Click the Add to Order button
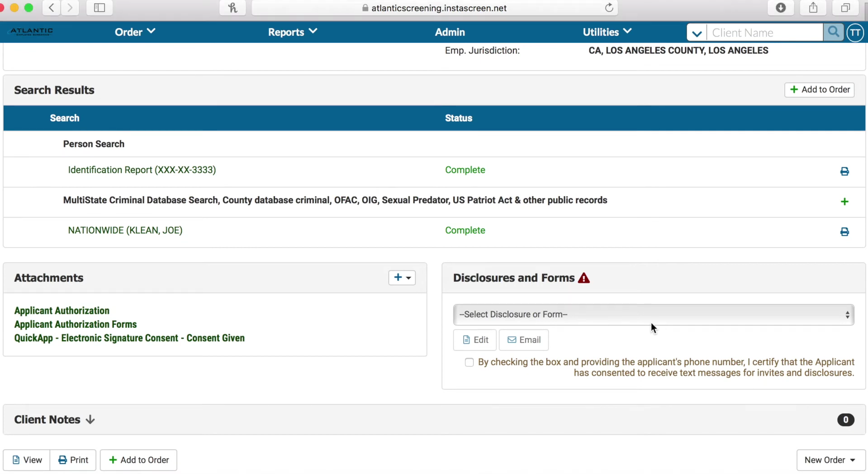 click(x=820, y=90)
